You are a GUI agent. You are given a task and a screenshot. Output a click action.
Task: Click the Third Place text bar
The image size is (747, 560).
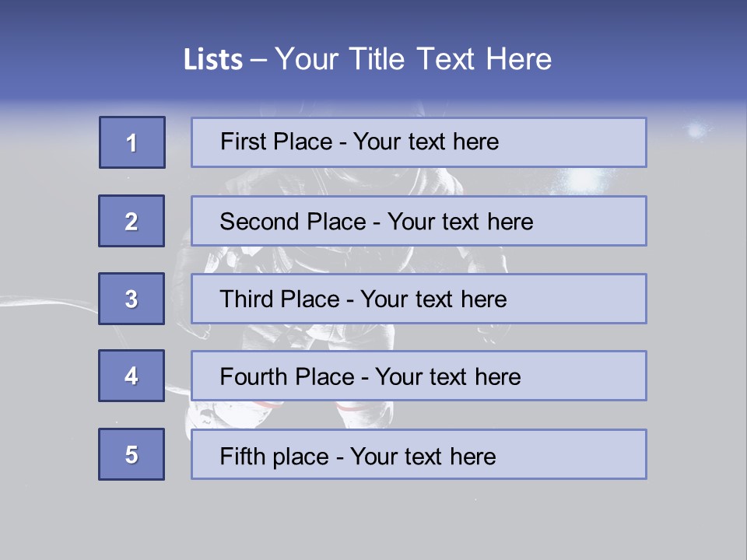(419, 299)
